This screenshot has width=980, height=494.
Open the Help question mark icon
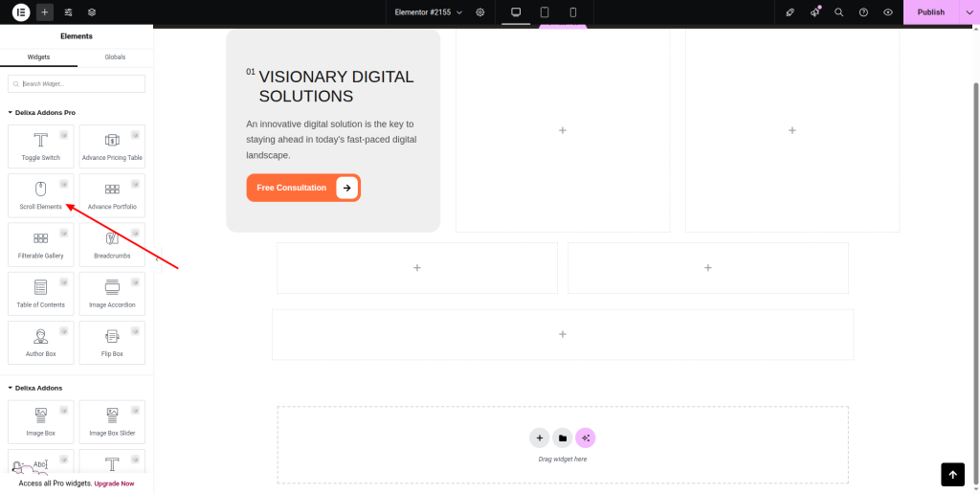point(864,11)
